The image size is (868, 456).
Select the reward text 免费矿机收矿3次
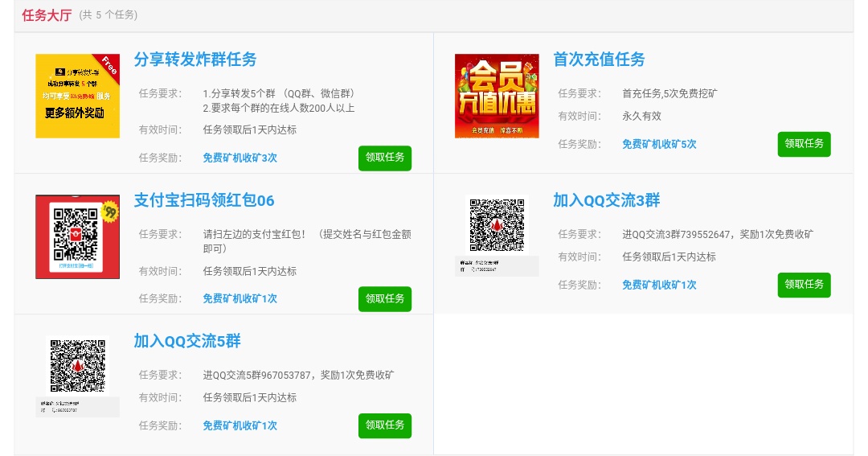[x=240, y=158]
